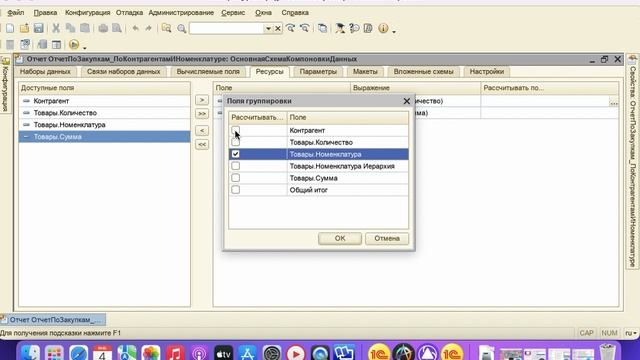Remove all fields with the << button
Viewport: 640px width, 360px height.
click(x=202, y=144)
